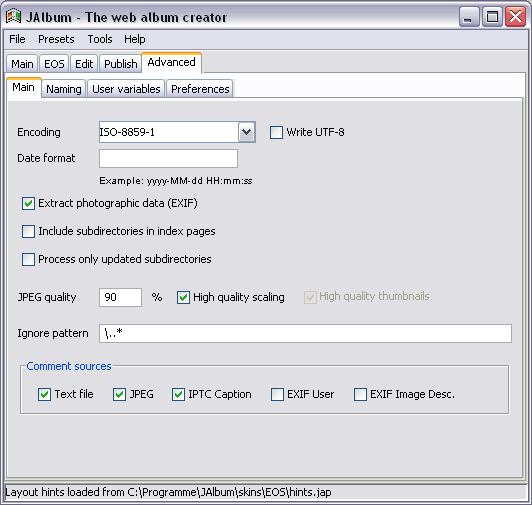Select the User variables sub-tab
Viewport: 532px width, 505px height.
[126, 89]
